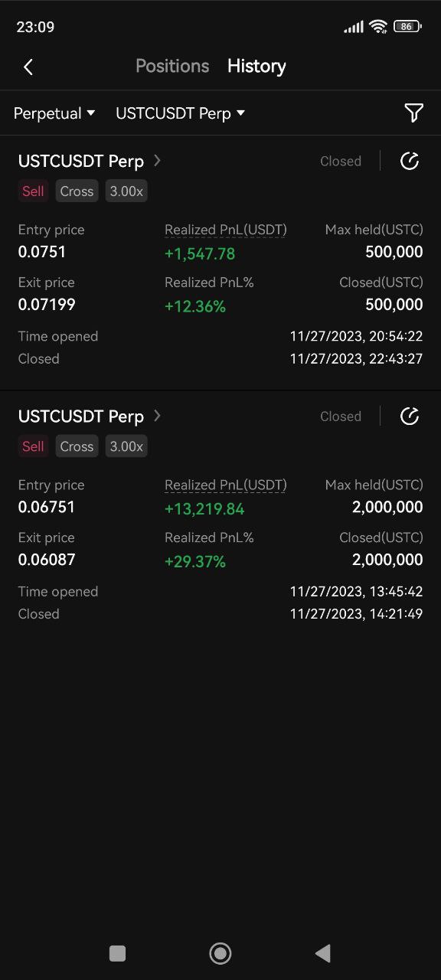This screenshot has height=980, width=441.
Task: Expand first USTCUSDT Perp position chevron
Action: 158,161
